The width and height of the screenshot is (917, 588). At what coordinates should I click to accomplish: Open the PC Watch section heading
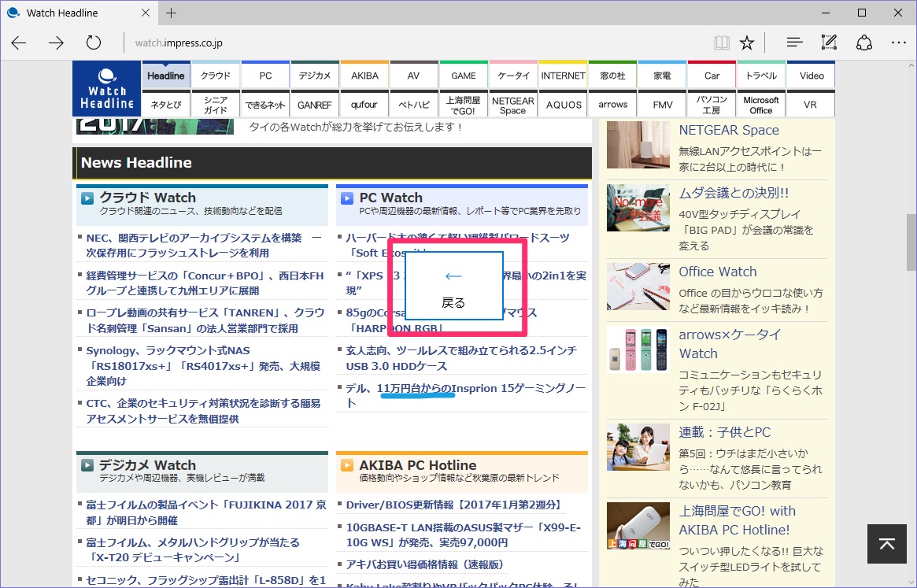390,197
